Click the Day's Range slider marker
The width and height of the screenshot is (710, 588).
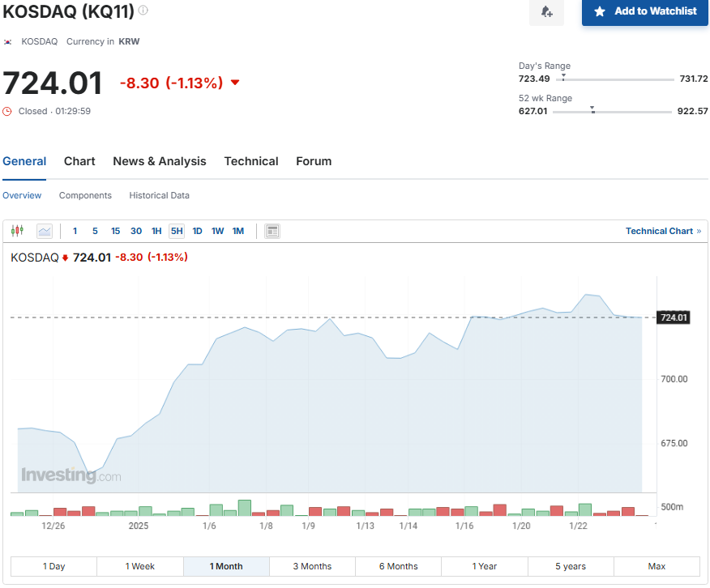pyautogui.click(x=563, y=78)
